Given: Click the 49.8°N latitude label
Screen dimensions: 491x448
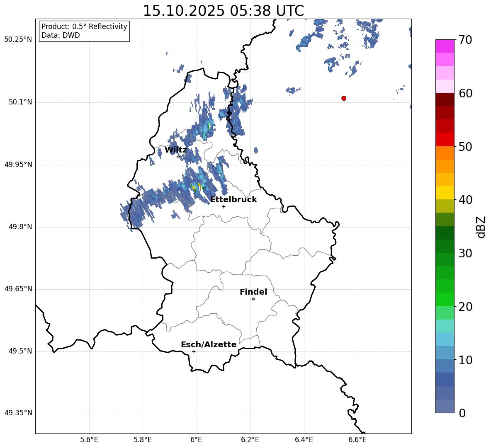Looking at the screenshot, I should [20, 227].
